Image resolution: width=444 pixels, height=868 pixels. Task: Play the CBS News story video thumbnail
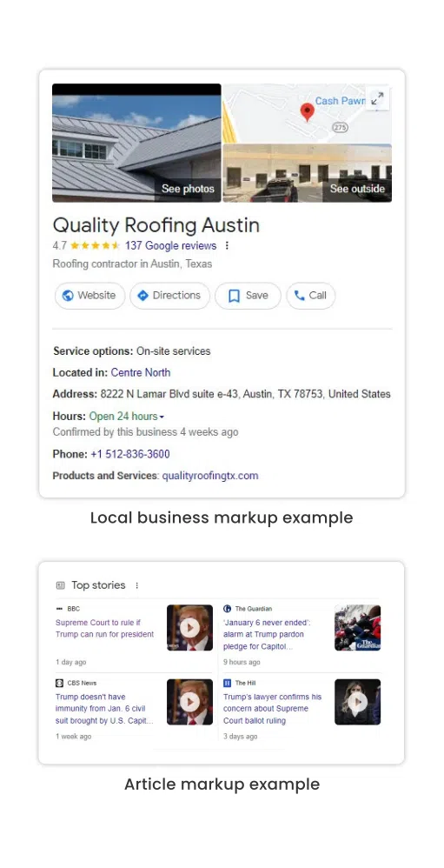point(189,702)
